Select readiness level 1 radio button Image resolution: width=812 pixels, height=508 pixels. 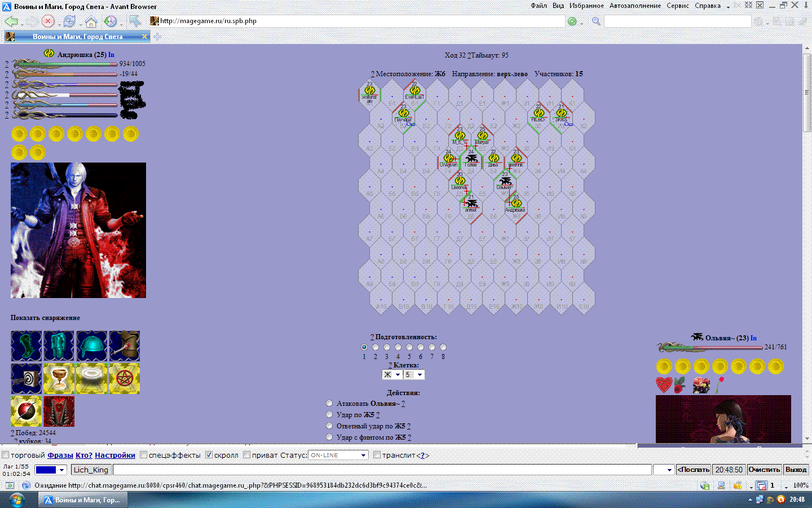coord(364,347)
